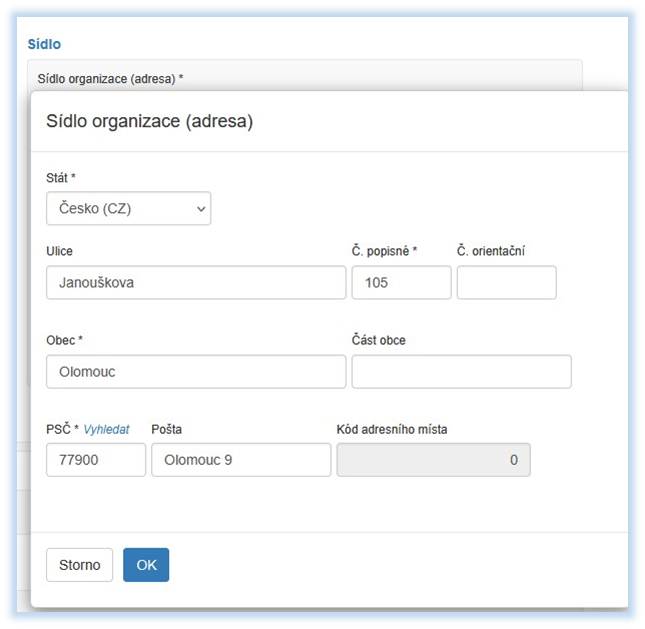The image size is (645, 629).
Task: Click the Ulice label text
Action: pyautogui.click(x=60, y=251)
